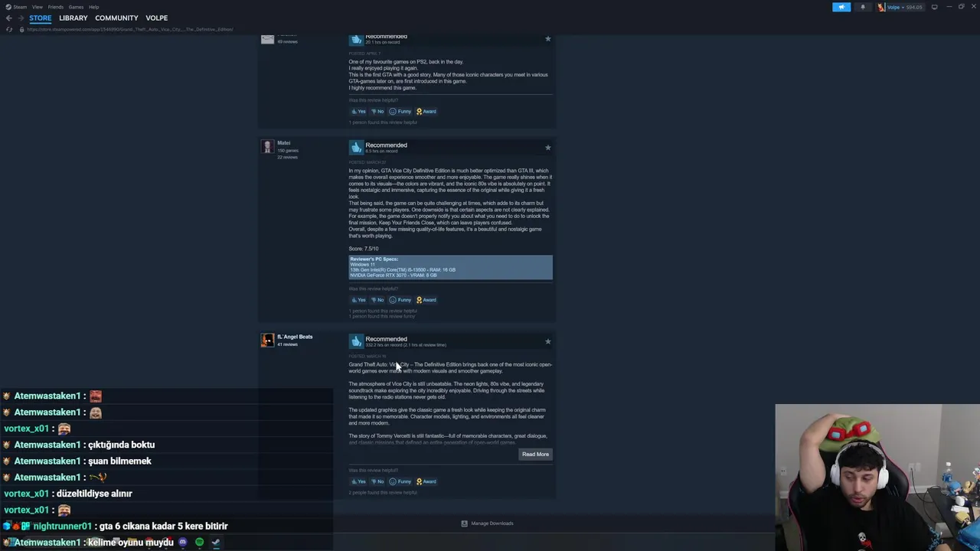Mark IL'Angel Beats review as Funny

[400, 481]
